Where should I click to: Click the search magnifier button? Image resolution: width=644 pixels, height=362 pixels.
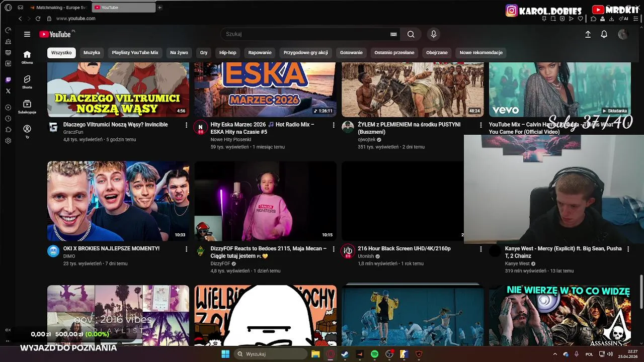click(x=411, y=34)
